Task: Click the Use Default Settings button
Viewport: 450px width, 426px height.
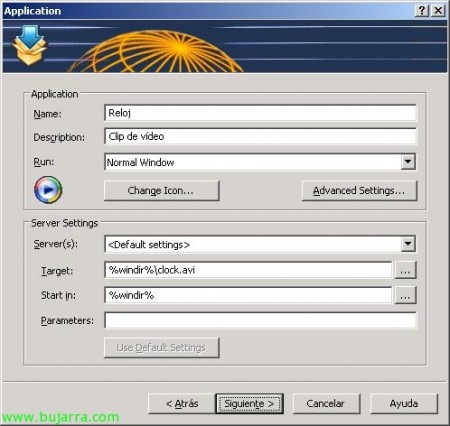Action: (x=161, y=348)
